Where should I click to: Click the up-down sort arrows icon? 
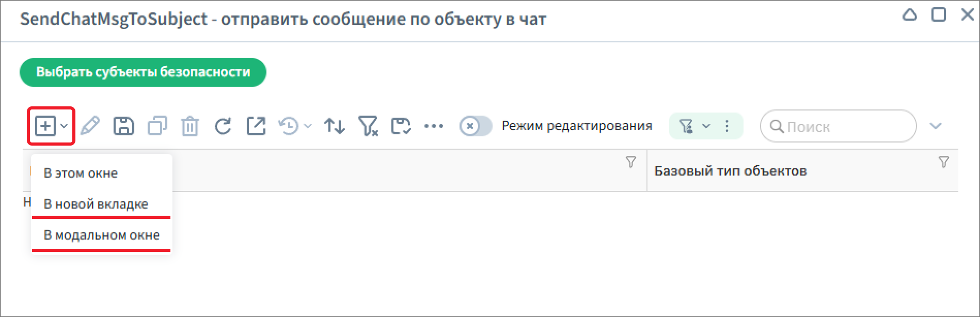[x=335, y=126]
